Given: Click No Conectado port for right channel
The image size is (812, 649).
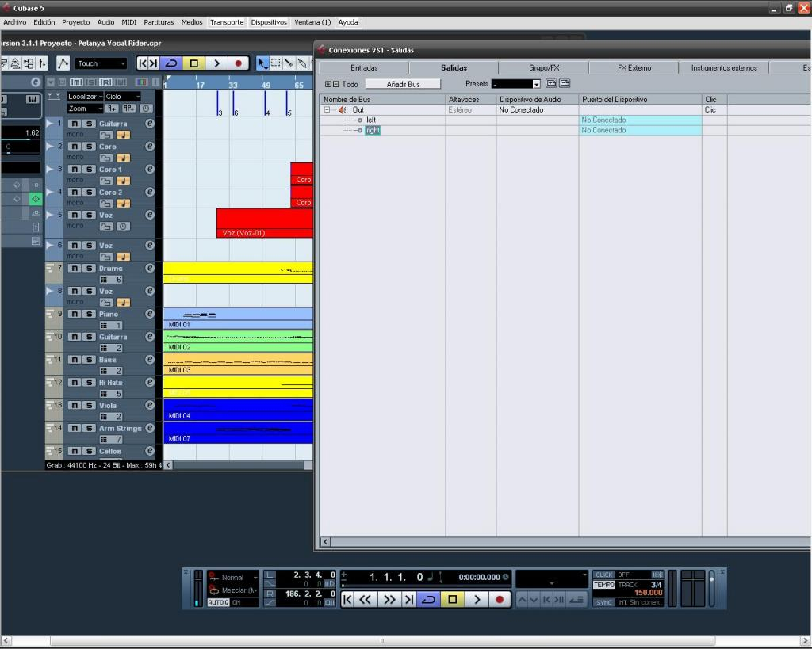Looking at the screenshot, I should coord(640,131).
